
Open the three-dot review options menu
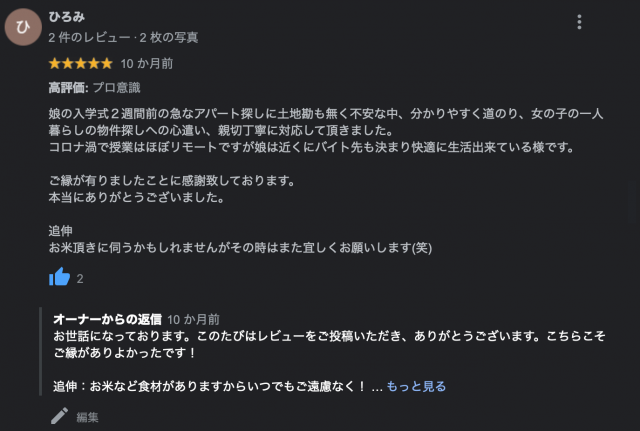click(x=579, y=22)
